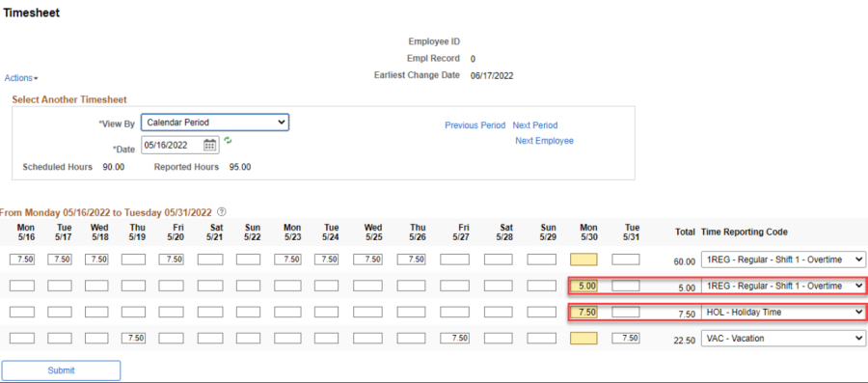Click the 22.50 Vacation row total
The image size is (868, 383).
coord(684,341)
